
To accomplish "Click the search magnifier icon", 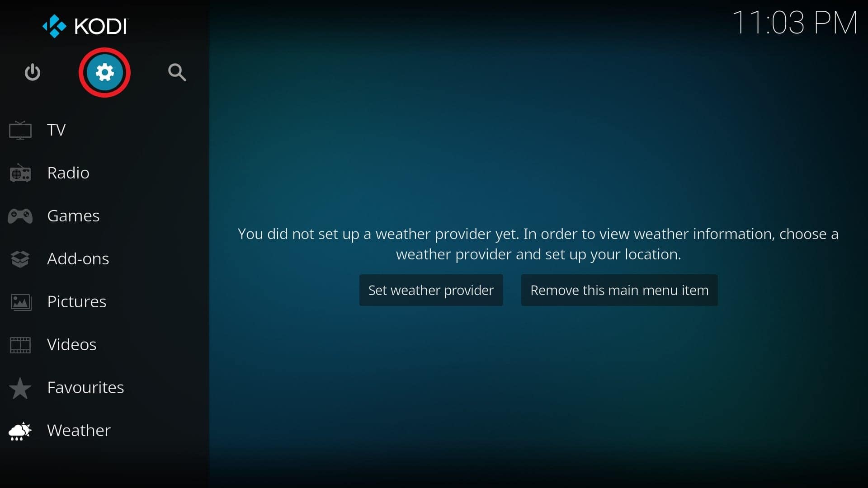I will coord(175,71).
